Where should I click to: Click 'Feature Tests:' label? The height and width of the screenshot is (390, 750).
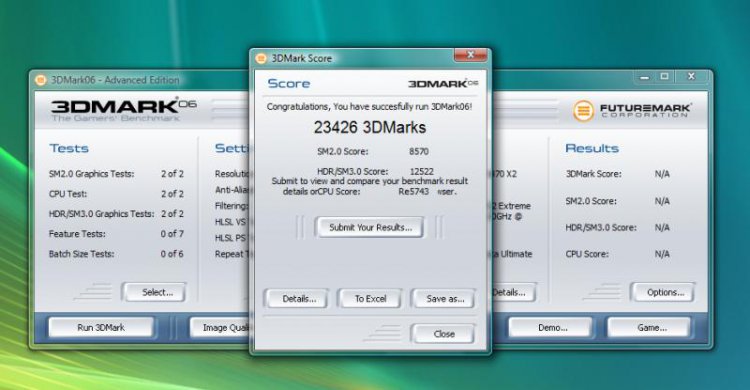(77, 234)
